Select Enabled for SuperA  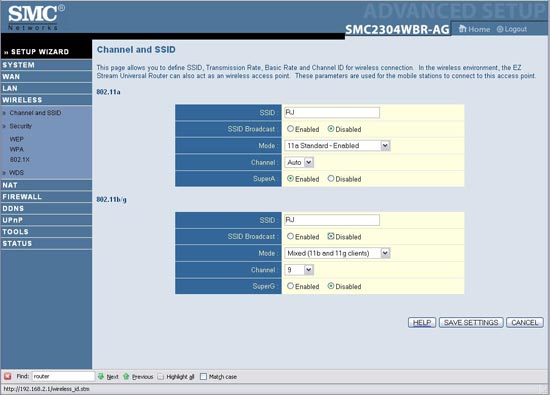click(290, 179)
